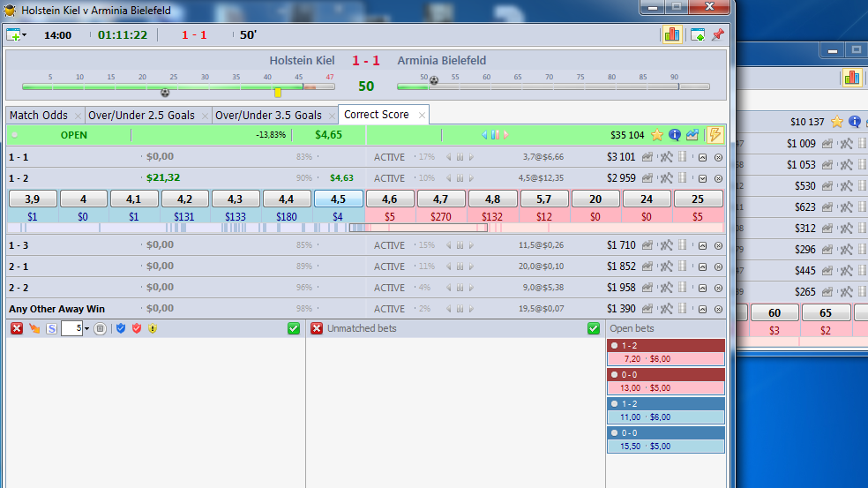Toggle the red 1 - 2 open bet radio dot
Viewport: 868px width, 488px height.
tap(615, 346)
